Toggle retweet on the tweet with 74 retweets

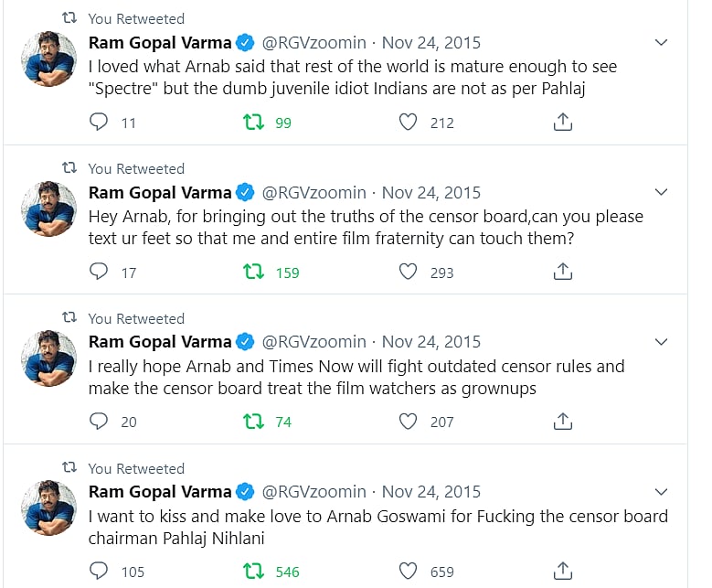[253, 422]
